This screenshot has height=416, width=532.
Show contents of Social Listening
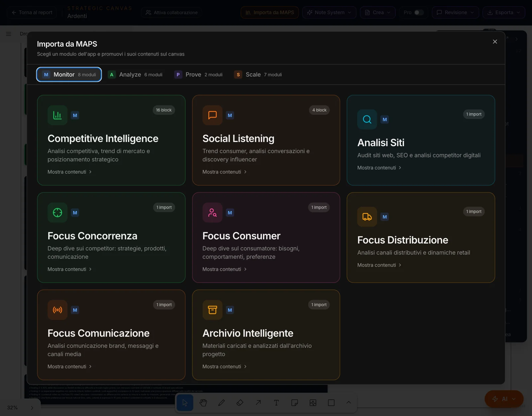(x=224, y=172)
